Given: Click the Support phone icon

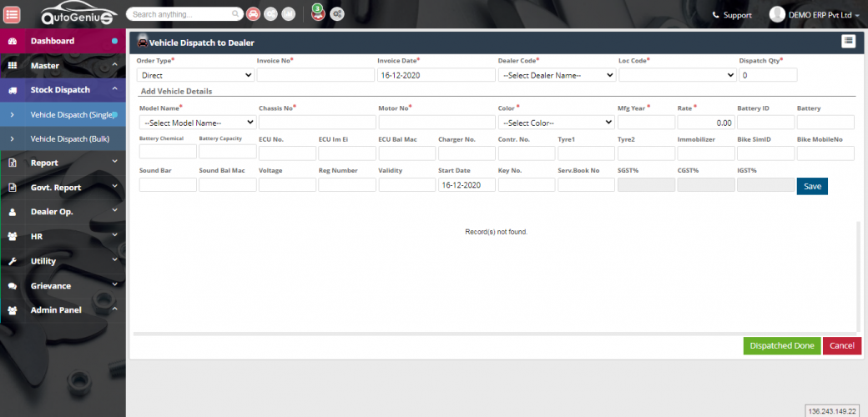Looking at the screenshot, I should 716,16.
